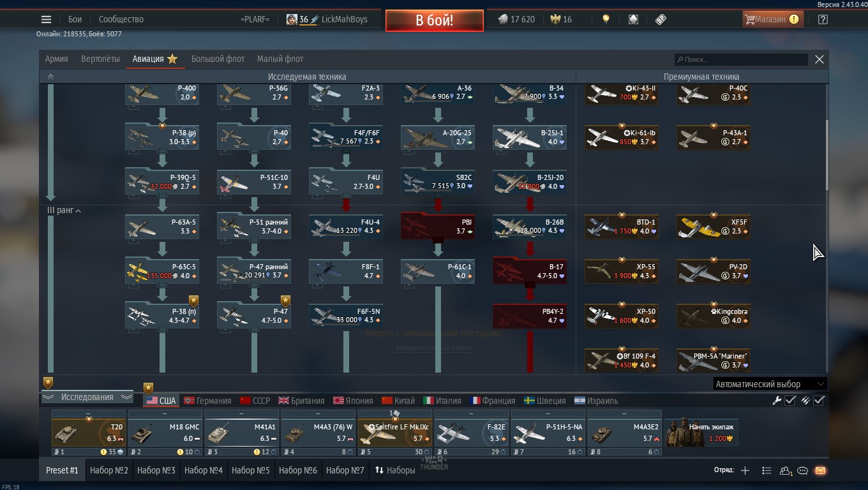
Task: Open the Наборы presets list
Action: [x=395, y=470]
